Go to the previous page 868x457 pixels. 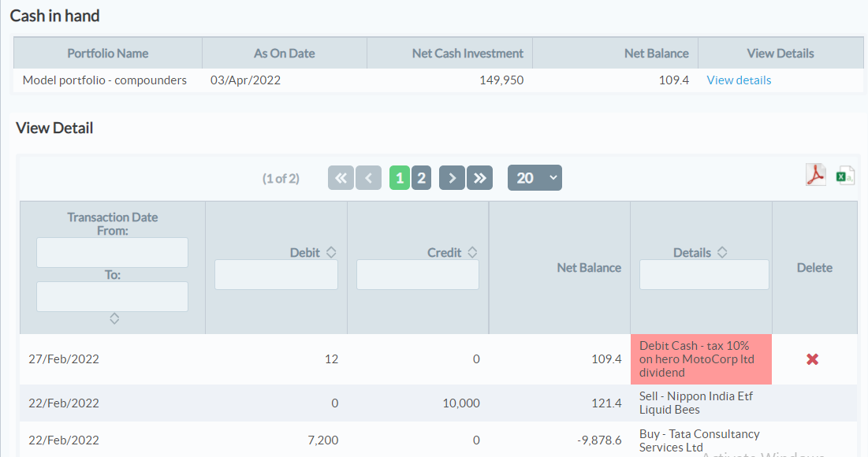pos(369,178)
